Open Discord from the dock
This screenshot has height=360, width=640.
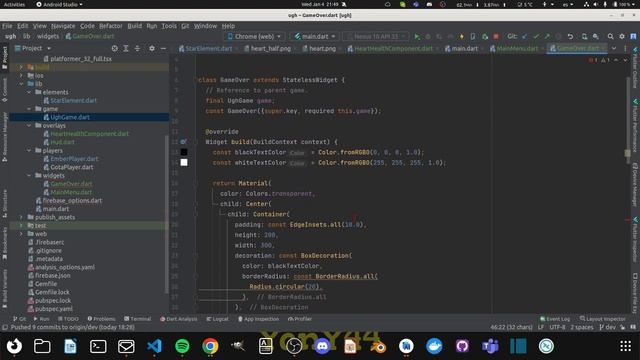tap(322, 346)
